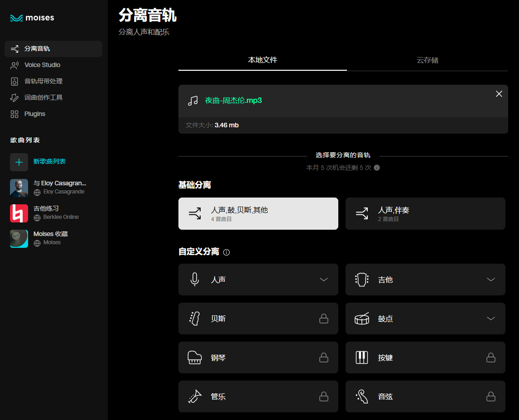Select the 人声,伴奏 separation option

425,213
